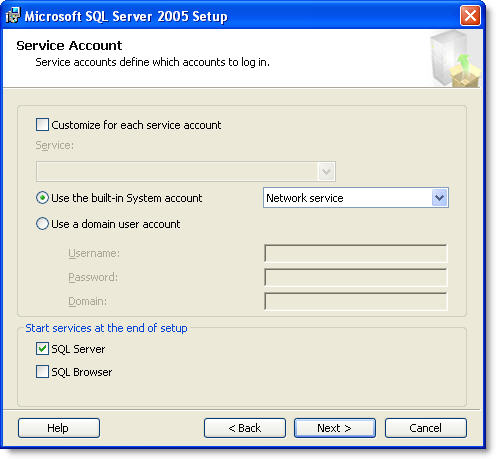This screenshot has width=496, height=459.
Task: Click the Start services at the end of setup label
Action: pos(106,328)
